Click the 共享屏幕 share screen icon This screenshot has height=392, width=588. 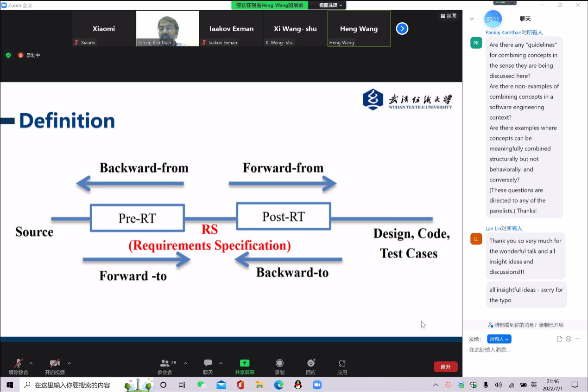[244, 364]
